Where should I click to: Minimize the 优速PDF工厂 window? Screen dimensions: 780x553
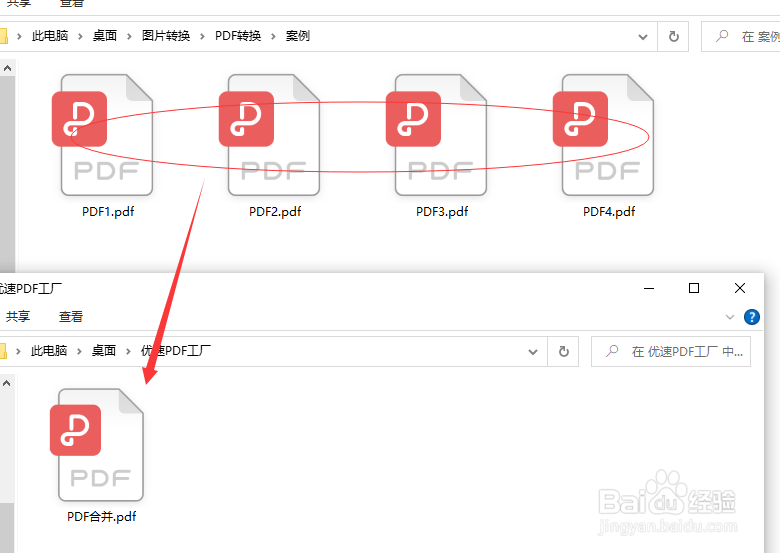pyautogui.click(x=649, y=288)
